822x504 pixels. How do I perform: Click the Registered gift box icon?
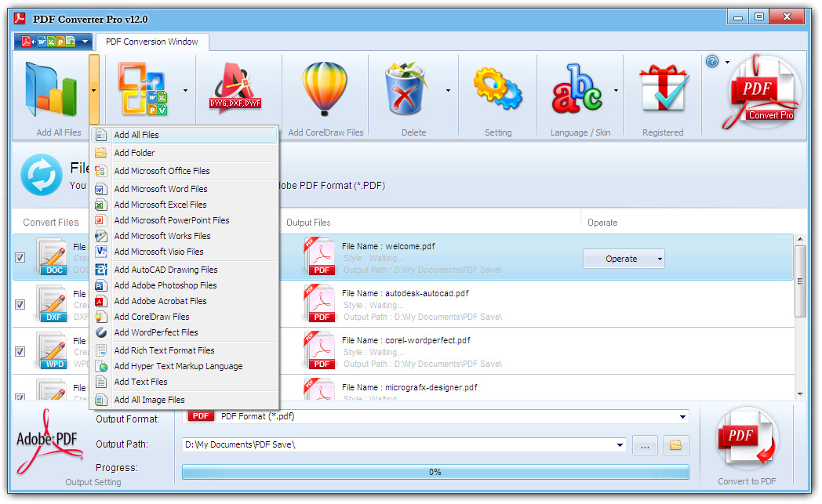click(x=664, y=88)
